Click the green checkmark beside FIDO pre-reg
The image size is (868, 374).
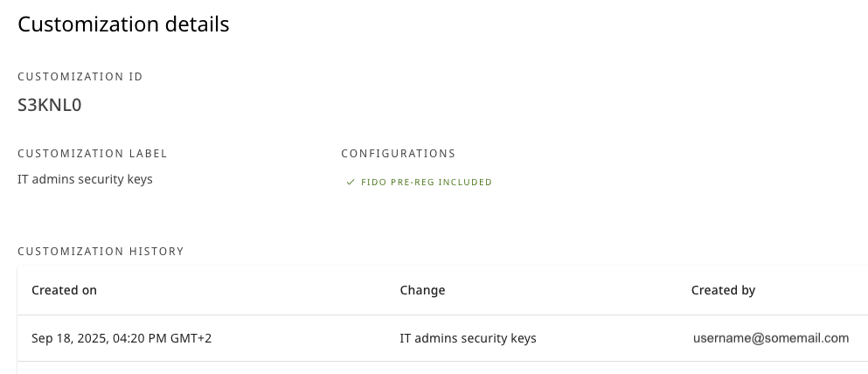pos(351,183)
